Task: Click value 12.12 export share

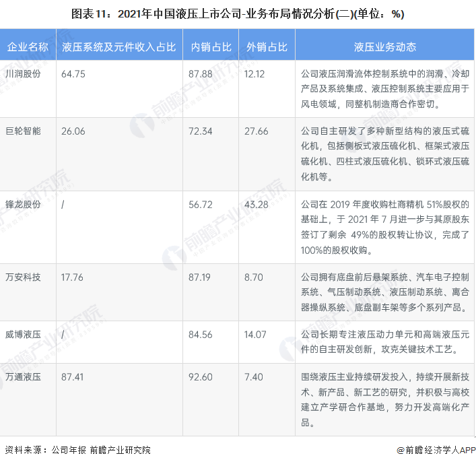Action: click(254, 74)
